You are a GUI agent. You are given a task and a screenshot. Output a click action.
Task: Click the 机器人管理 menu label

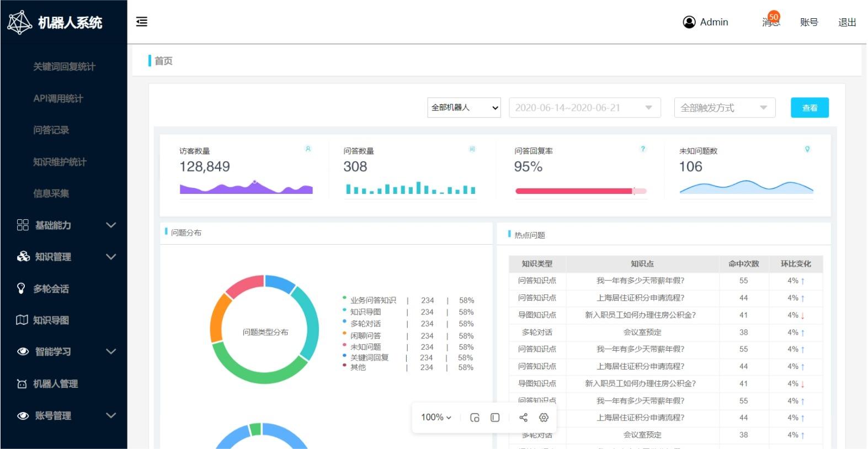click(55, 384)
